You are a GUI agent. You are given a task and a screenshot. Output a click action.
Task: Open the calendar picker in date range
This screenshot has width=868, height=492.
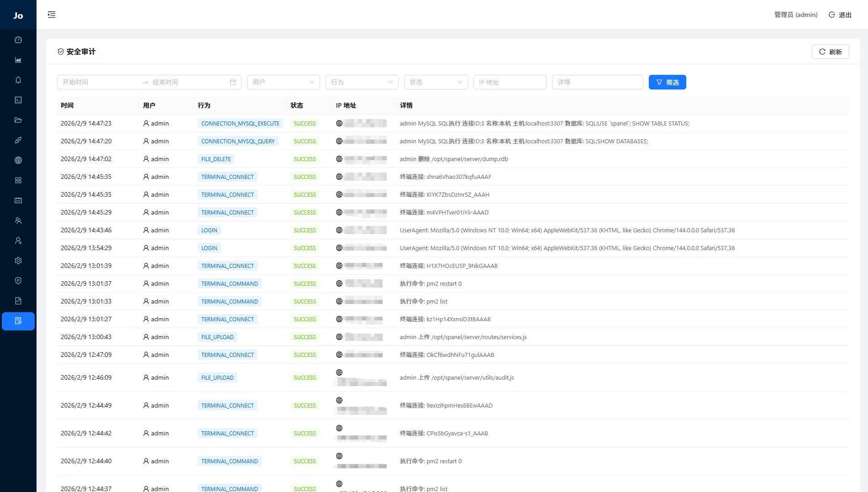(x=233, y=82)
